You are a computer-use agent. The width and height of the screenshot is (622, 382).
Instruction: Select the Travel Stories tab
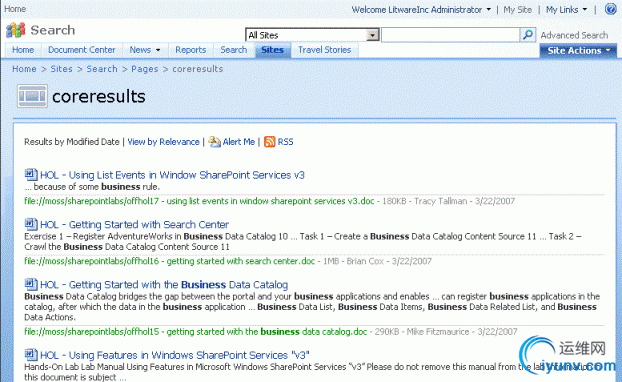click(x=324, y=50)
